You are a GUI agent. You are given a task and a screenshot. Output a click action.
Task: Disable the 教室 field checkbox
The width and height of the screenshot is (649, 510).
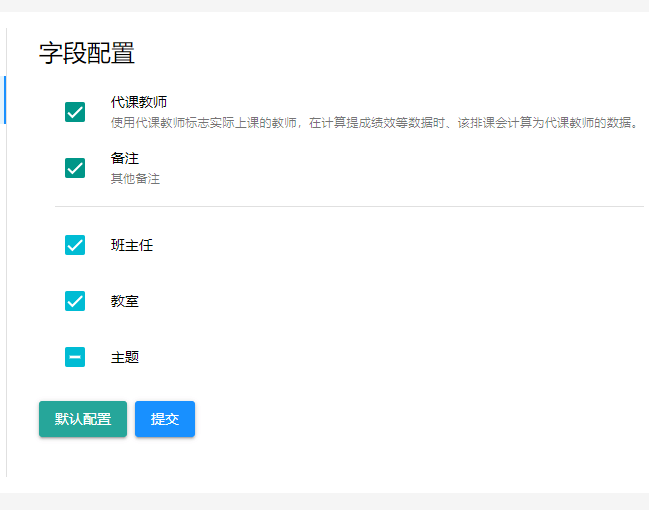tap(75, 301)
